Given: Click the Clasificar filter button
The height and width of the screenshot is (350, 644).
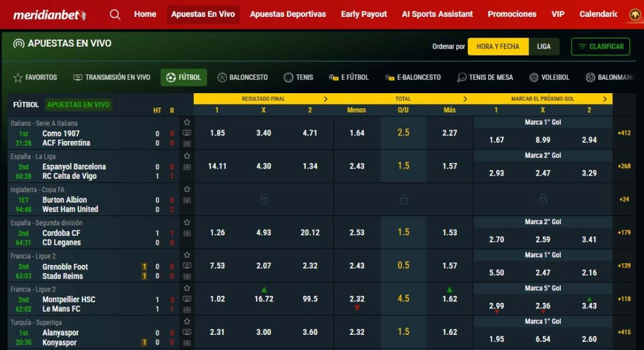Looking at the screenshot, I should [601, 47].
